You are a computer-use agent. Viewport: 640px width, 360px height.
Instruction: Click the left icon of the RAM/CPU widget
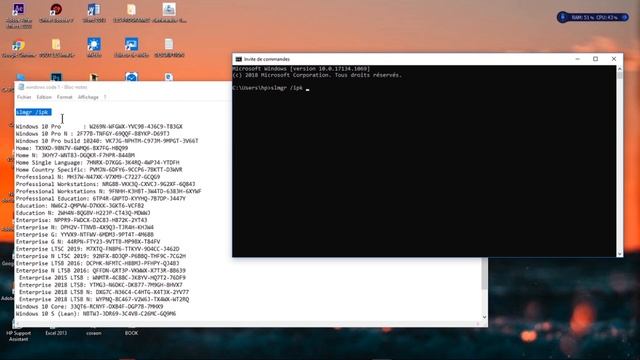(x=563, y=18)
